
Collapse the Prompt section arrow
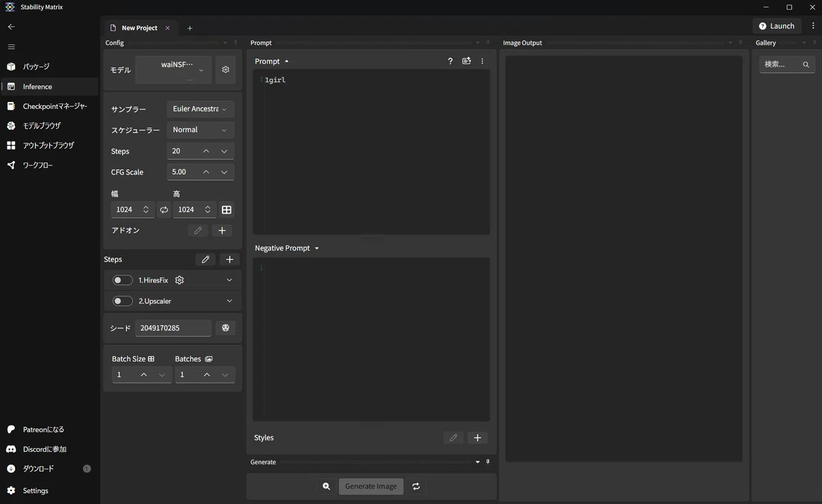coord(286,61)
